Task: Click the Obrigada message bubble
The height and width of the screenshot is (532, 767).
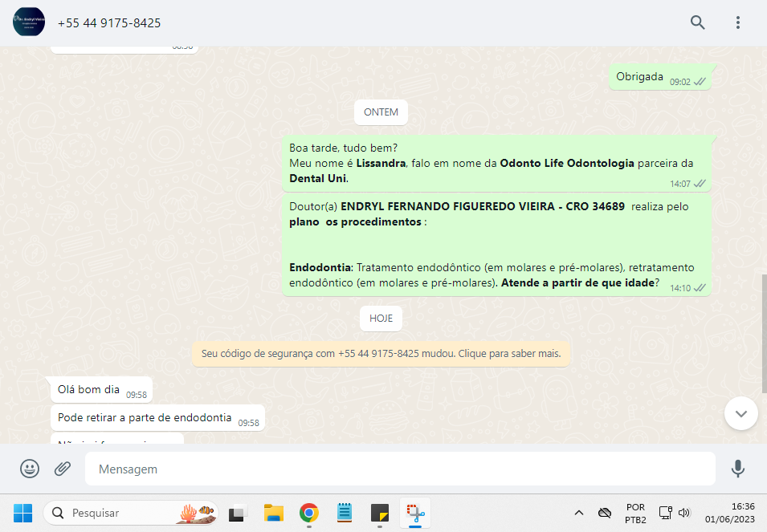Action: (x=660, y=77)
